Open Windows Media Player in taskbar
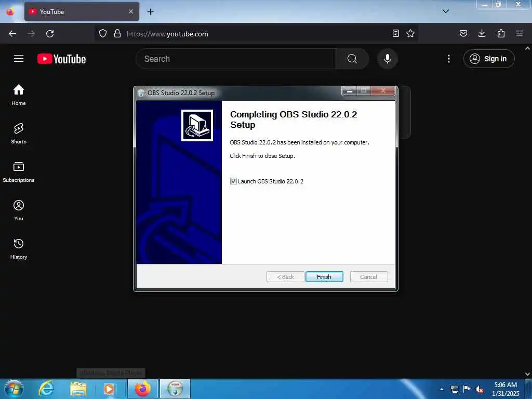Image resolution: width=532 pixels, height=399 pixels. click(110, 389)
